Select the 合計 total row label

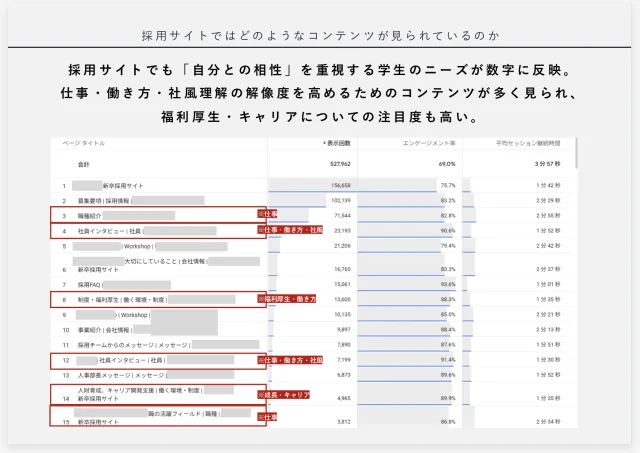point(83,164)
